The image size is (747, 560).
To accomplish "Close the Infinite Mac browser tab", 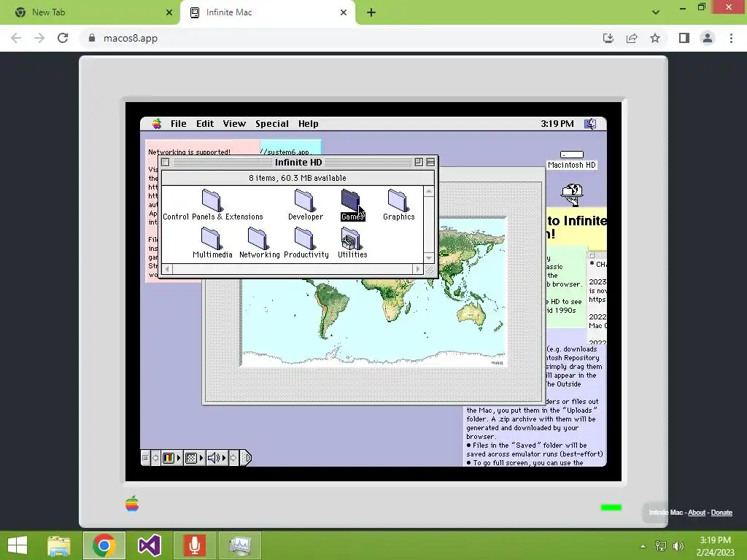I will [x=344, y=12].
